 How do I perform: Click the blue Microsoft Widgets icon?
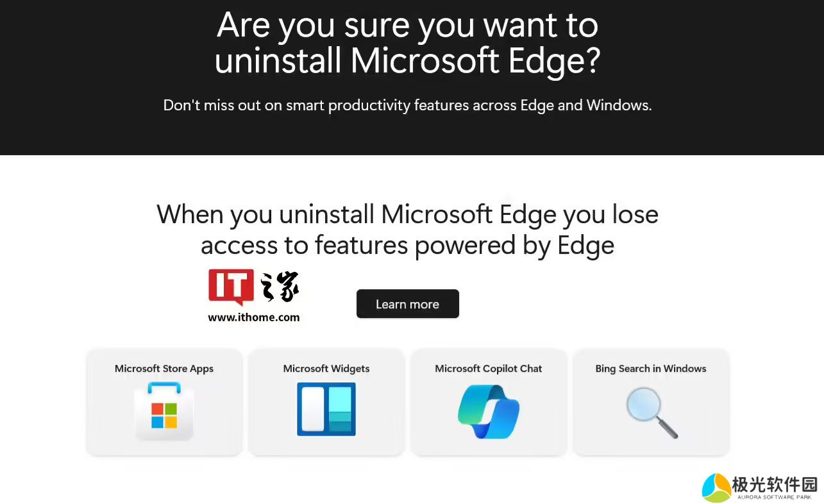coord(326,409)
